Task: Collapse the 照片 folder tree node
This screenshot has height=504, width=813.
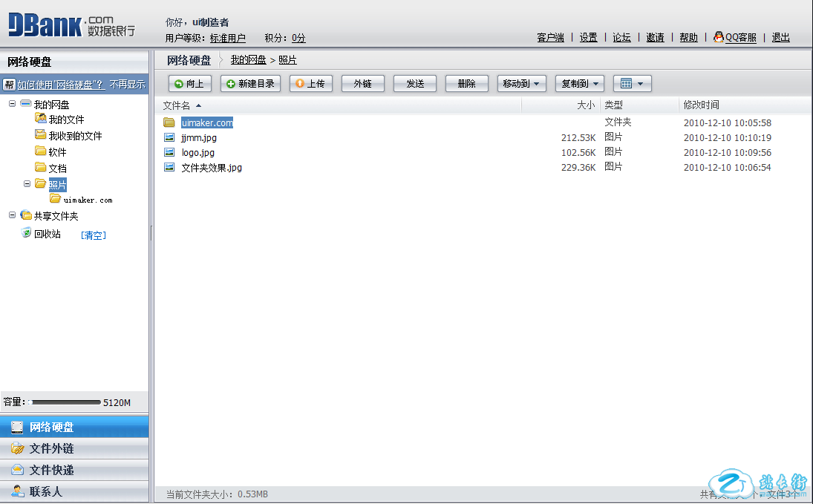Action: coord(27,183)
